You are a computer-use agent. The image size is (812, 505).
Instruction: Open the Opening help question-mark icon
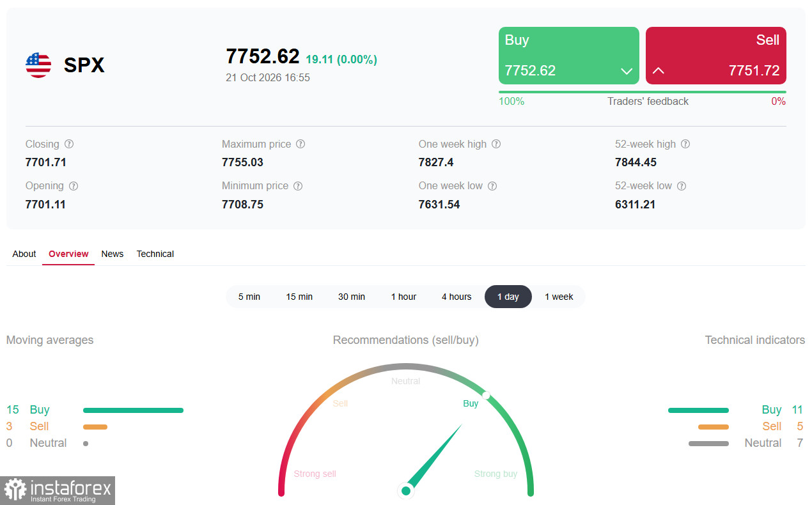[x=74, y=186]
